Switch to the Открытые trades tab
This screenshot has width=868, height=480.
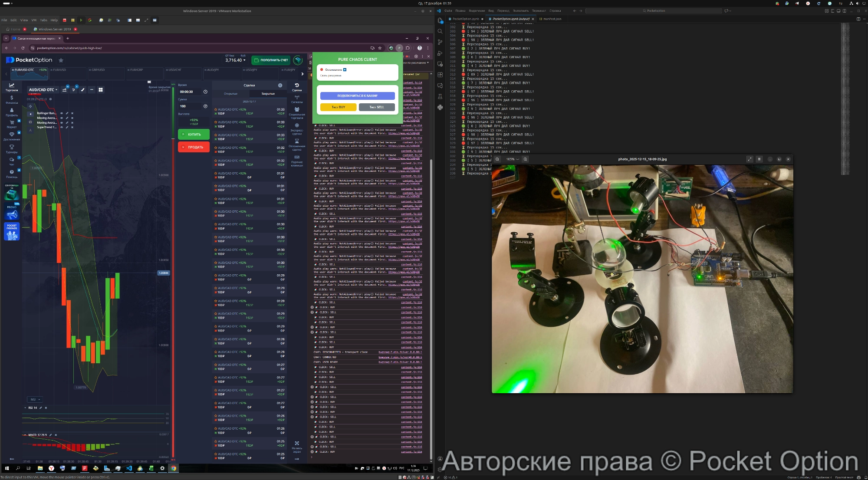pos(230,93)
